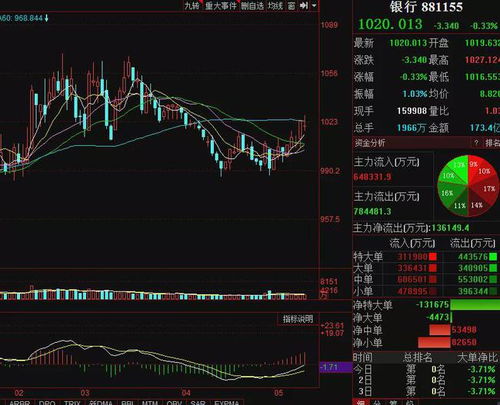Click the 删自选 remove from watchlist button

click(252, 5)
